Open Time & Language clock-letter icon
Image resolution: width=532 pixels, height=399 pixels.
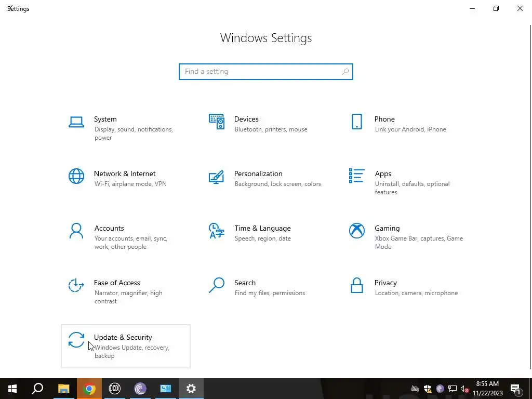(217, 231)
